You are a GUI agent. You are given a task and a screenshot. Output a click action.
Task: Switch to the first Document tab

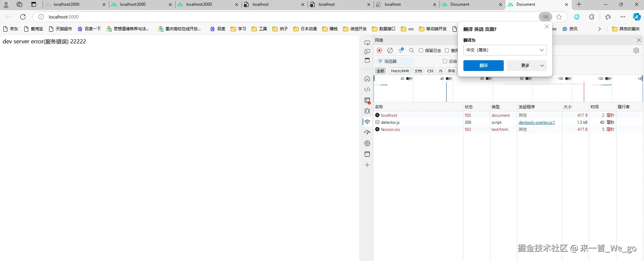pyautogui.click(x=472, y=4)
